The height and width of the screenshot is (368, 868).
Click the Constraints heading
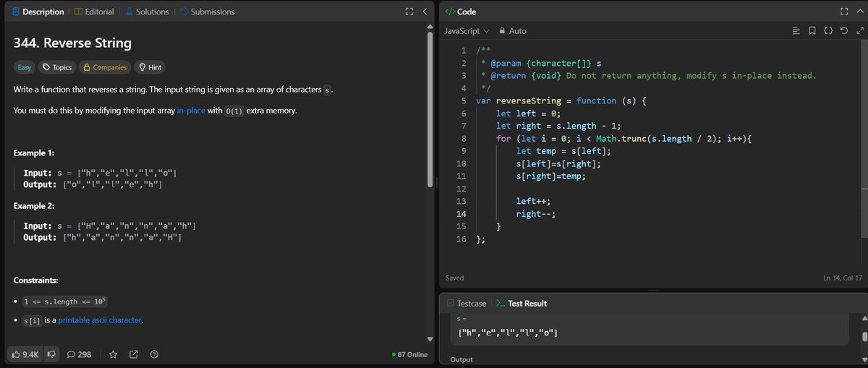36,280
